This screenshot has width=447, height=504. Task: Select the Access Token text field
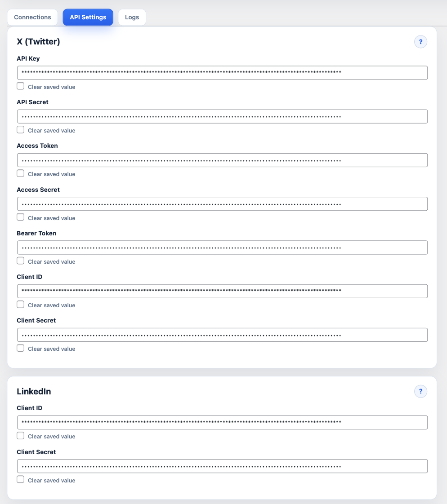222,160
